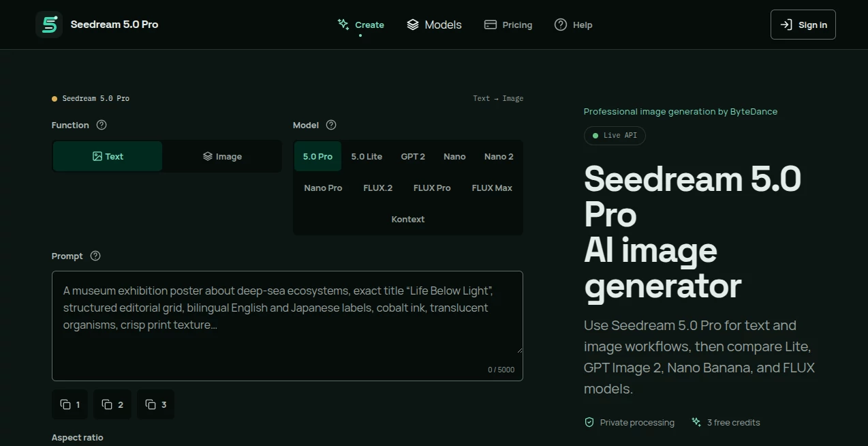Click the 'Seedream 5.0 Pro' status label with yellow dot
Viewport: 868px width, 446px height.
pos(91,98)
